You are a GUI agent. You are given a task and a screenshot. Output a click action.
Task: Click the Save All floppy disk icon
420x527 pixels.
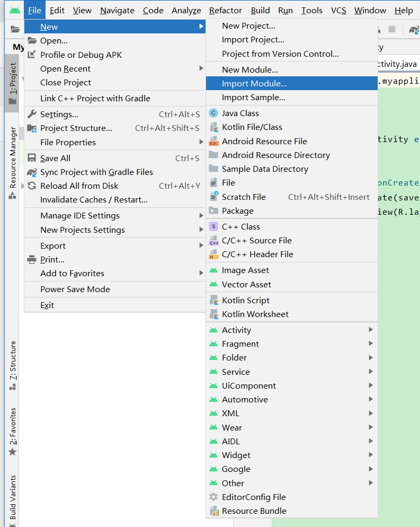tap(32, 158)
